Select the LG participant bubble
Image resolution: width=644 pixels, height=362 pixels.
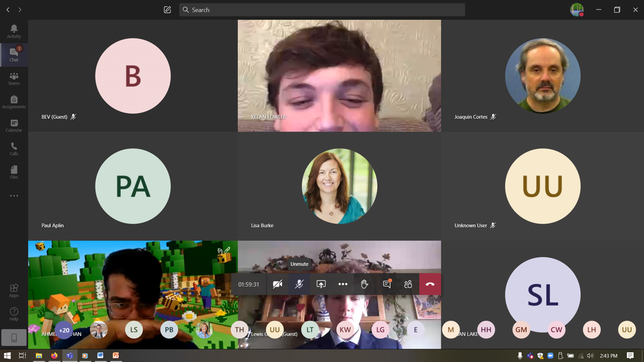point(380,330)
